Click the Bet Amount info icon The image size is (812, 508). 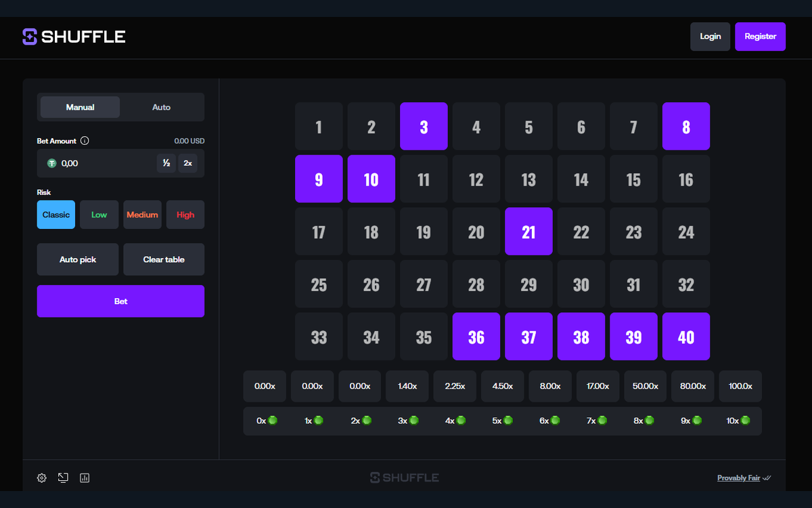[x=85, y=141]
